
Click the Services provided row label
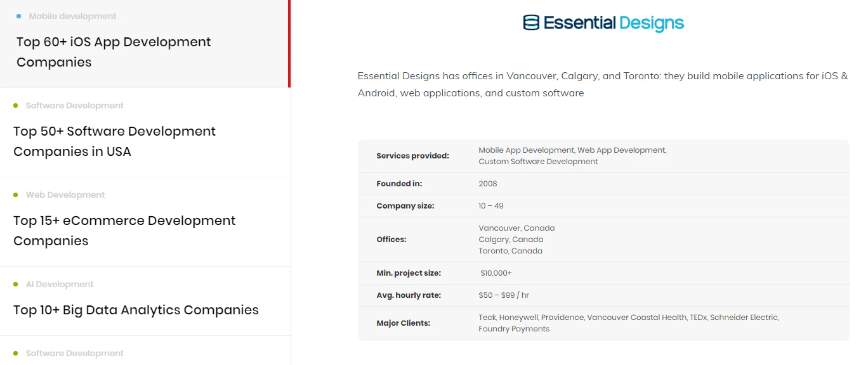point(412,156)
